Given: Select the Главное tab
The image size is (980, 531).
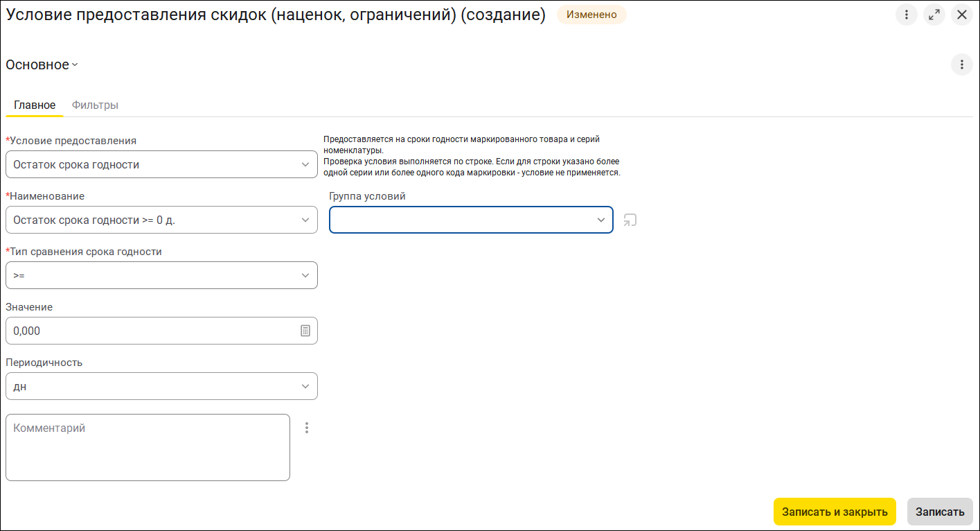Looking at the screenshot, I should click(x=35, y=105).
